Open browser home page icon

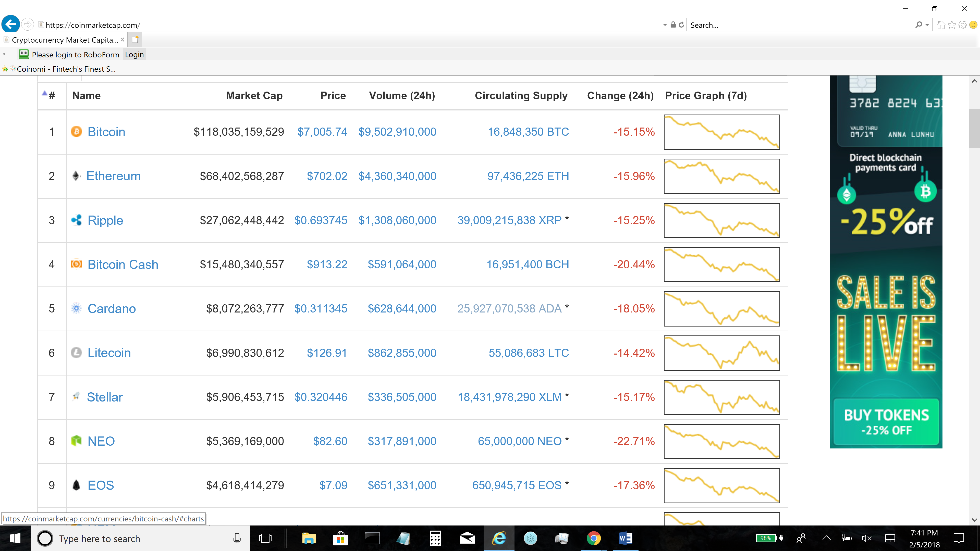941,25
